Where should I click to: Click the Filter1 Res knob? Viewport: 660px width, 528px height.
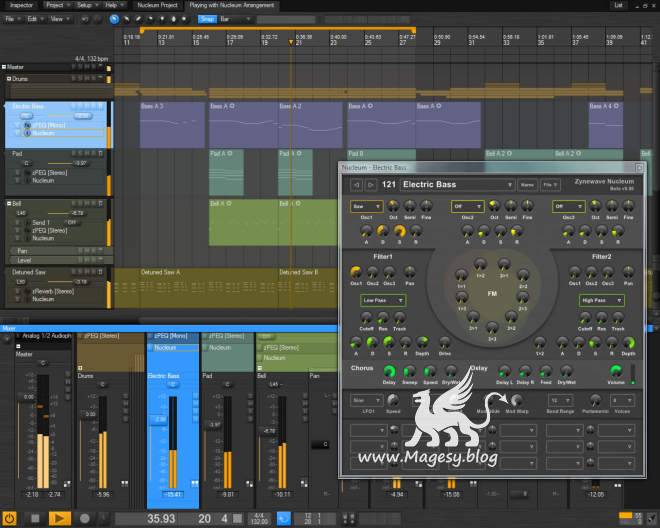[383, 317]
